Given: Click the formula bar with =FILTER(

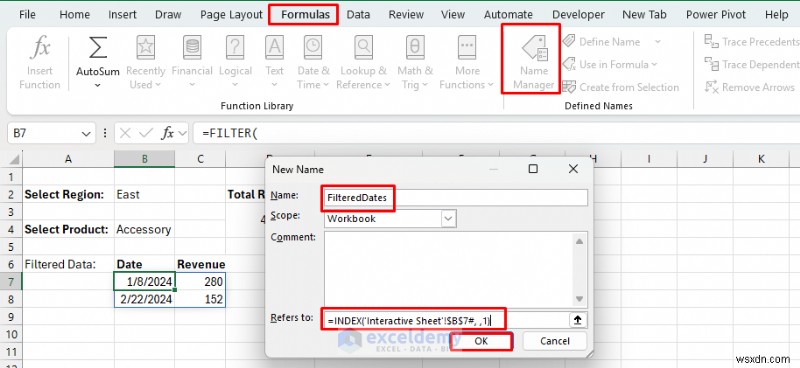Looking at the screenshot, I should (495, 134).
